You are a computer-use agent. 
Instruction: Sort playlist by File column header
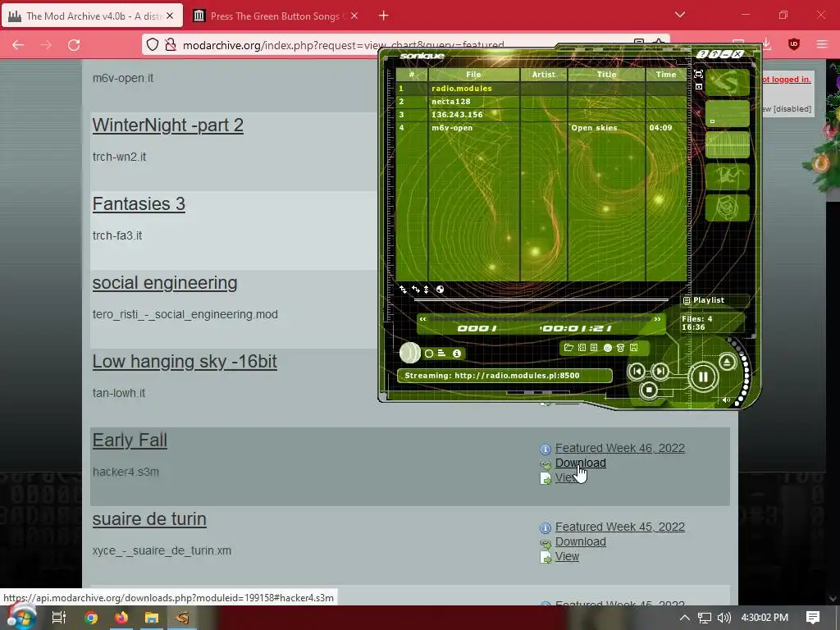click(x=473, y=75)
